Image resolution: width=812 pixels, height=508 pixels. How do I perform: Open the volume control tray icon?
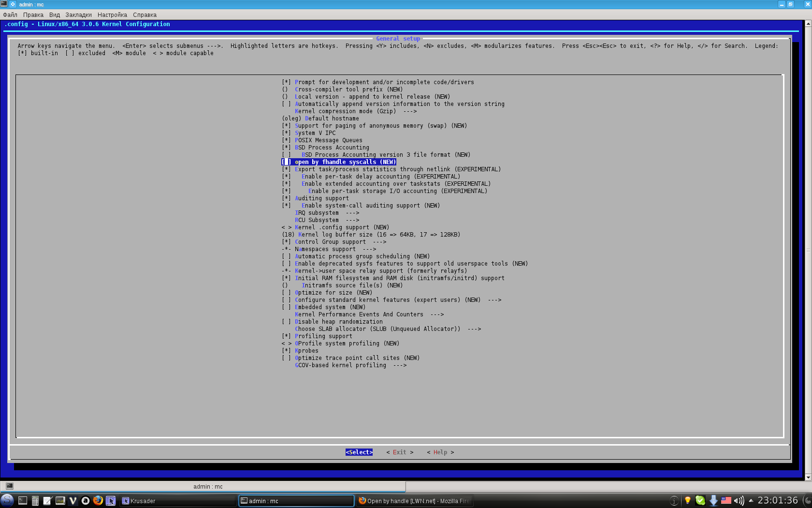pos(739,500)
